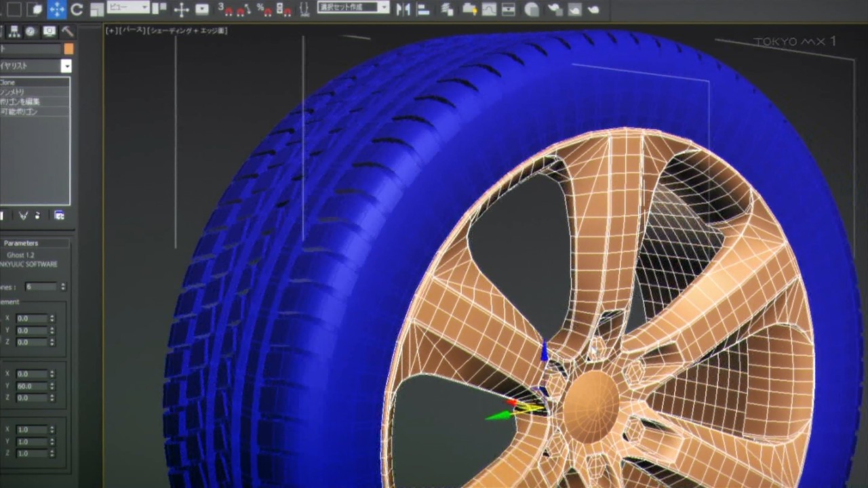This screenshot has height=488, width=868.
Task: Click the X field showing 1.0
Action: point(31,429)
